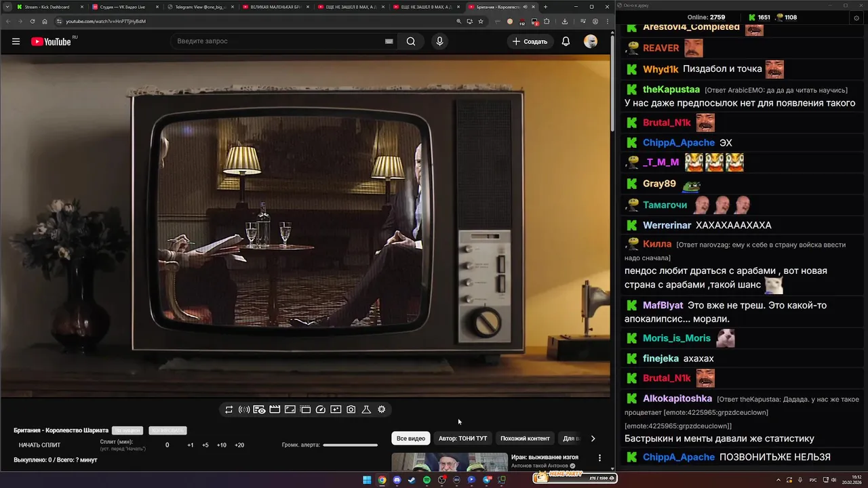Click the flask icon in the player toolbar
The height and width of the screenshot is (488, 868).
(x=366, y=409)
